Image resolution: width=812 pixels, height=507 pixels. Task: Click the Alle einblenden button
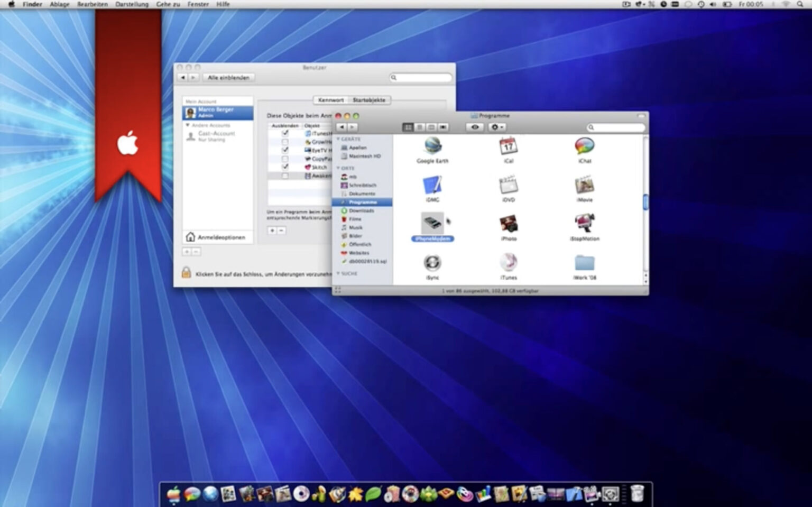click(228, 78)
